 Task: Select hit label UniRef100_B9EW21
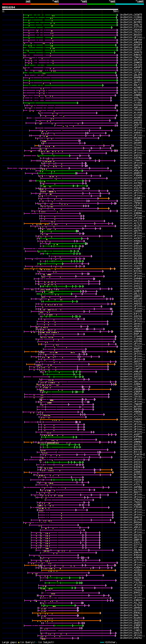pyautogui.click(x=131, y=613)
